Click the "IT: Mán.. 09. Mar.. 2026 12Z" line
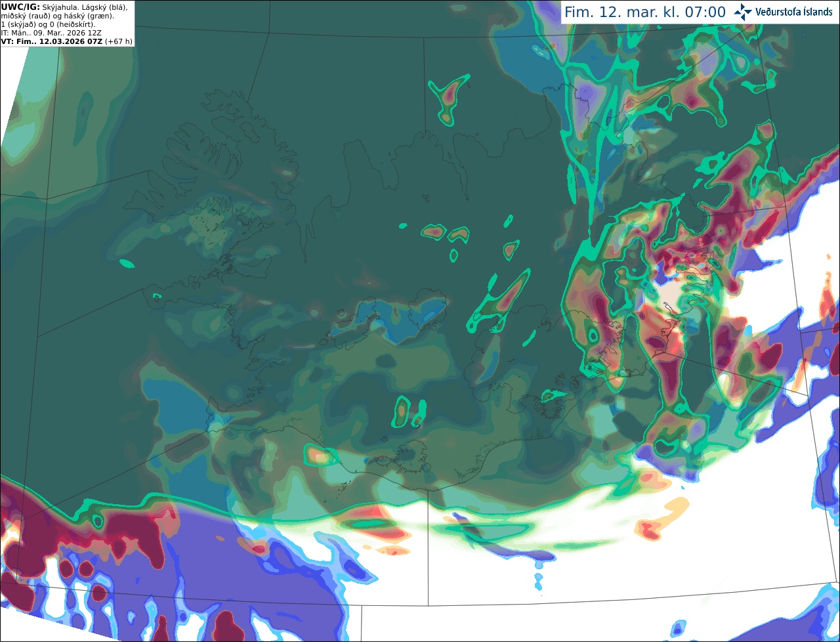The width and height of the screenshot is (840, 642). point(50,33)
